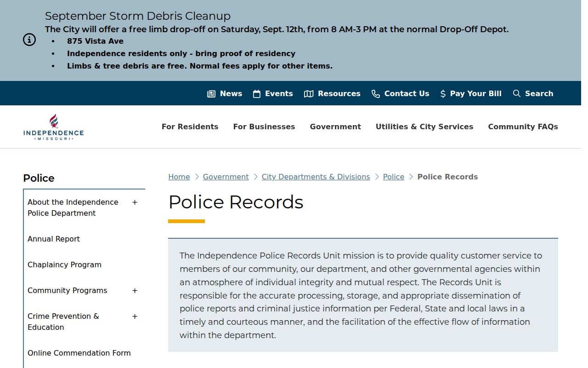Click the 875 Vista Ave bullet text
The width and height of the screenshot is (588, 368).
click(95, 41)
